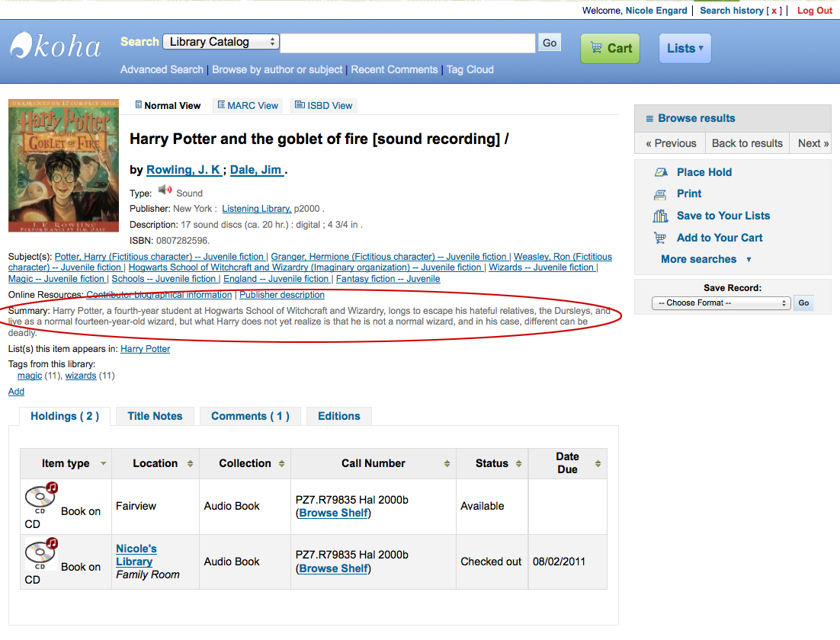Sort holdings by Location arrows
Viewport: 840px width, 640px height.
point(190,464)
